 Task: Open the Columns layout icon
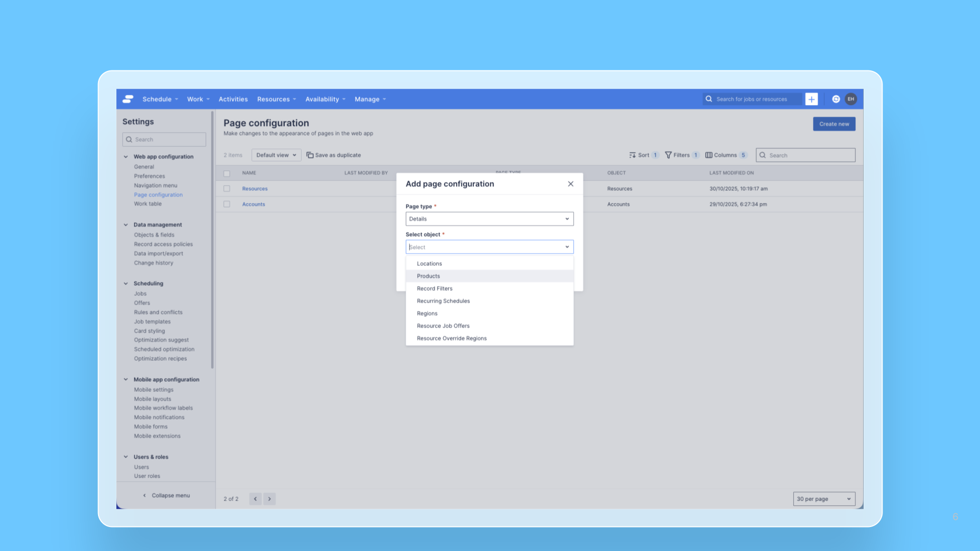[708, 155]
